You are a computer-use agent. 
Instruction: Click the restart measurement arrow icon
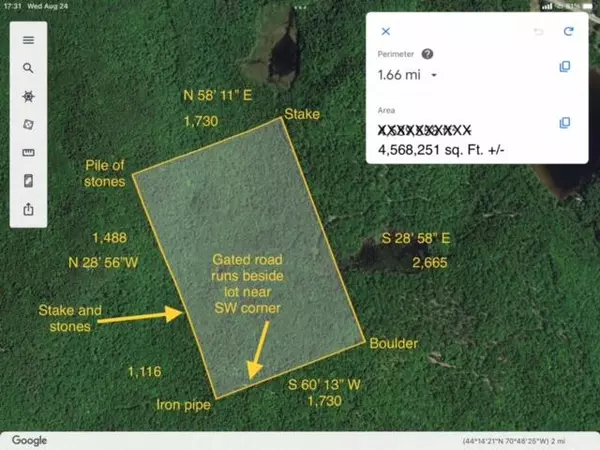569,31
